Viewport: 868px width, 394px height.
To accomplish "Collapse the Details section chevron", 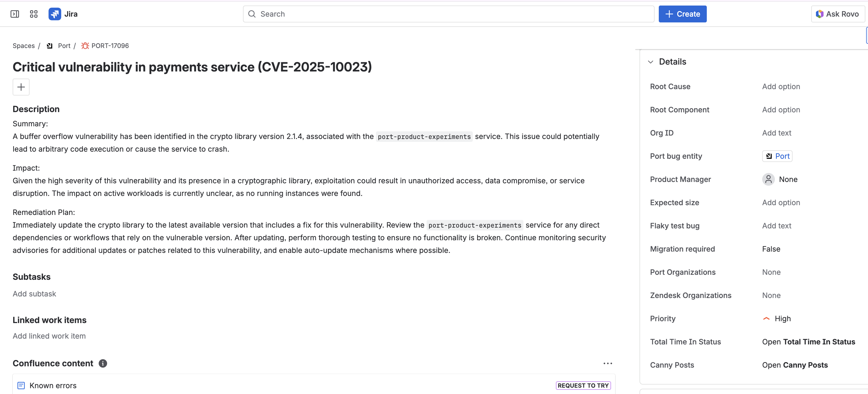I will (x=651, y=62).
